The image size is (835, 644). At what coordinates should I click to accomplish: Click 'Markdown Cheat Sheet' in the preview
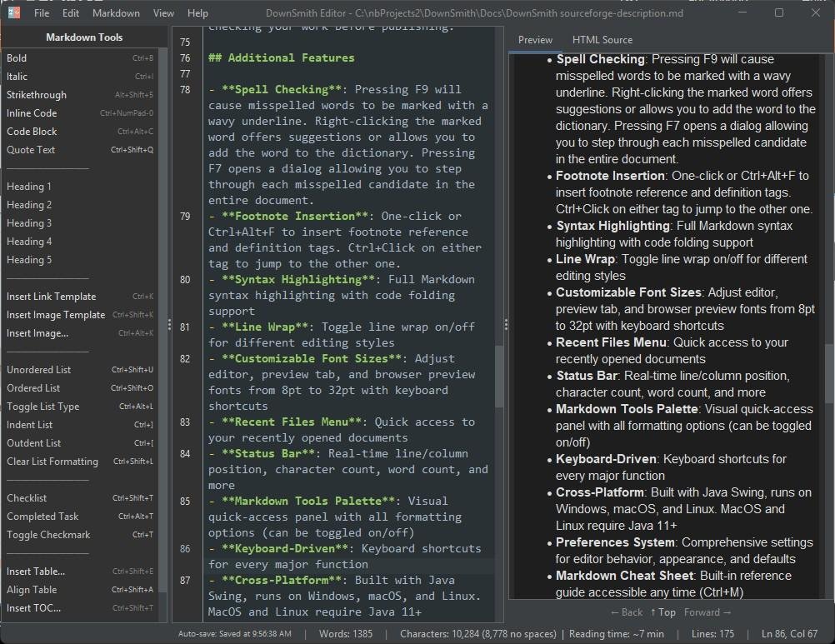point(625,576)
